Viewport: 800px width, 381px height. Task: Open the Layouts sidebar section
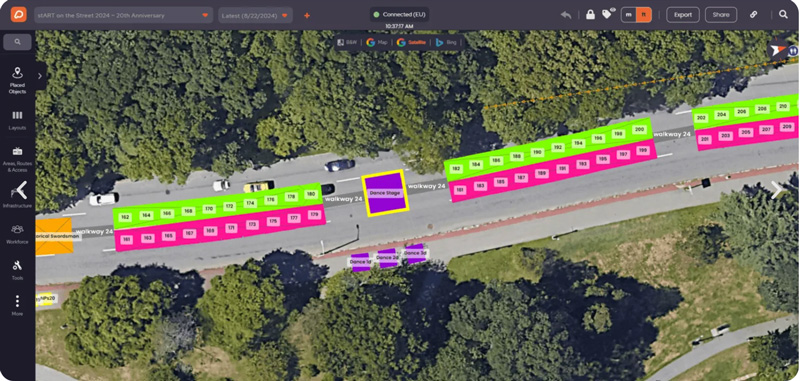[x=17, y=120]
